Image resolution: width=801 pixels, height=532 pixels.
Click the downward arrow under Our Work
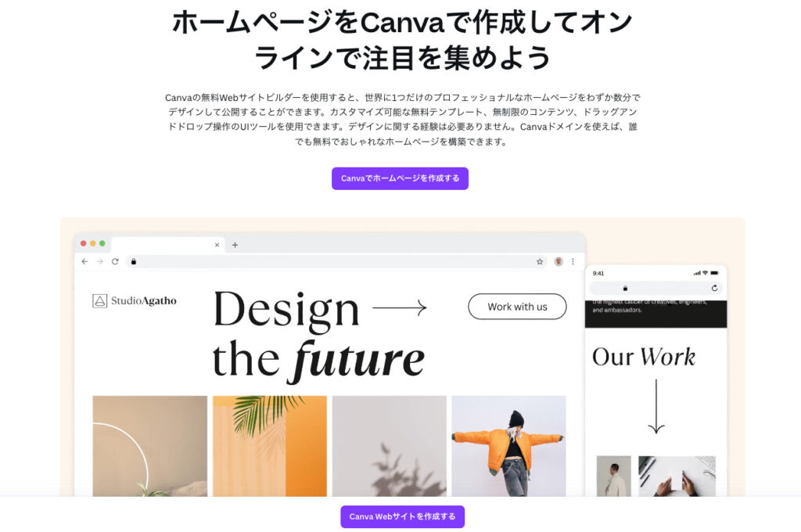tap(656, 406)
